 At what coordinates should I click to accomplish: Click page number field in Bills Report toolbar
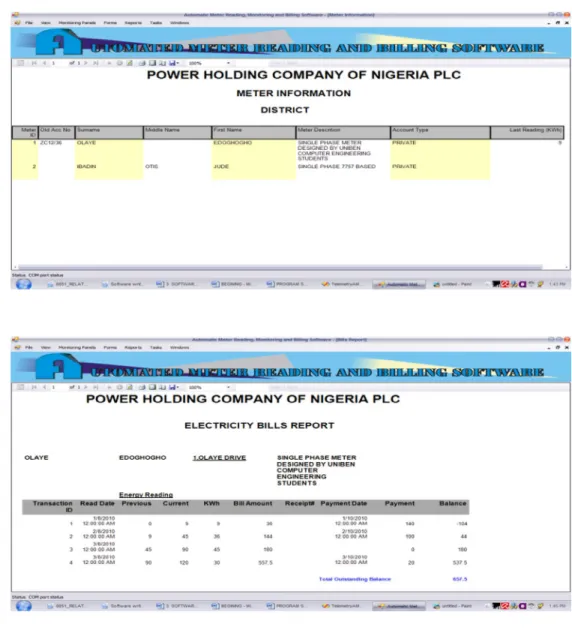[58, 388]
